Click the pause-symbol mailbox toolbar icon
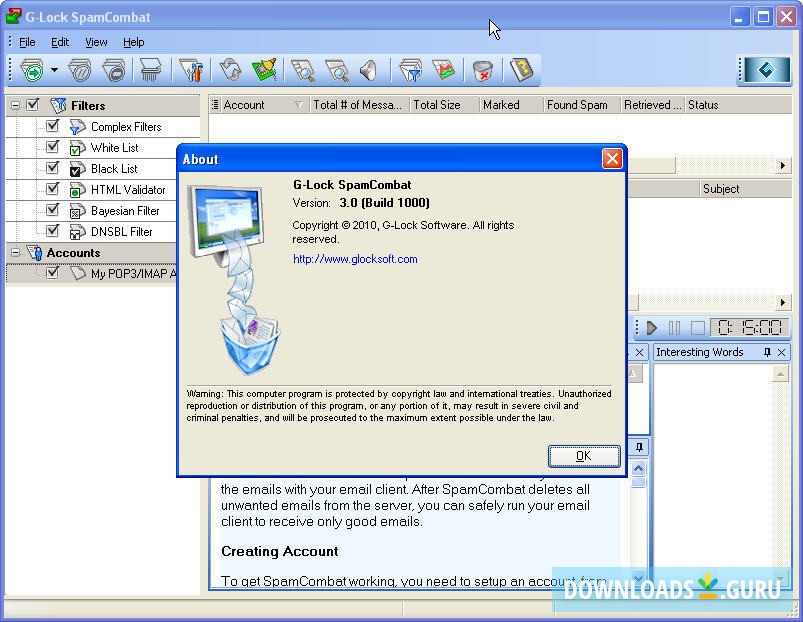 click(80, 70)
